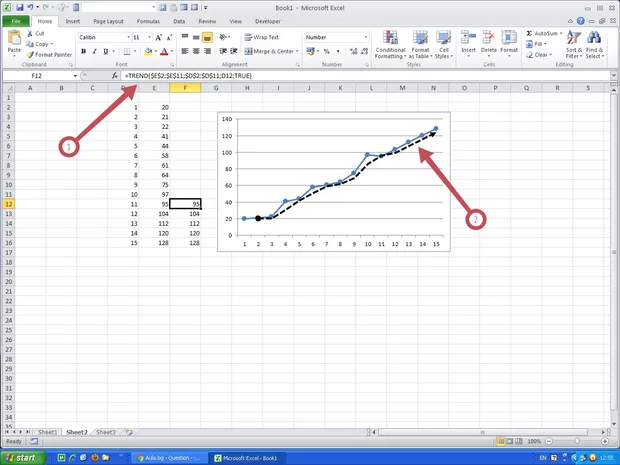The width and height of the screenshot is (620, 465).
Task: Toggle Center horizontal alignment
Action: pos(196,51)
